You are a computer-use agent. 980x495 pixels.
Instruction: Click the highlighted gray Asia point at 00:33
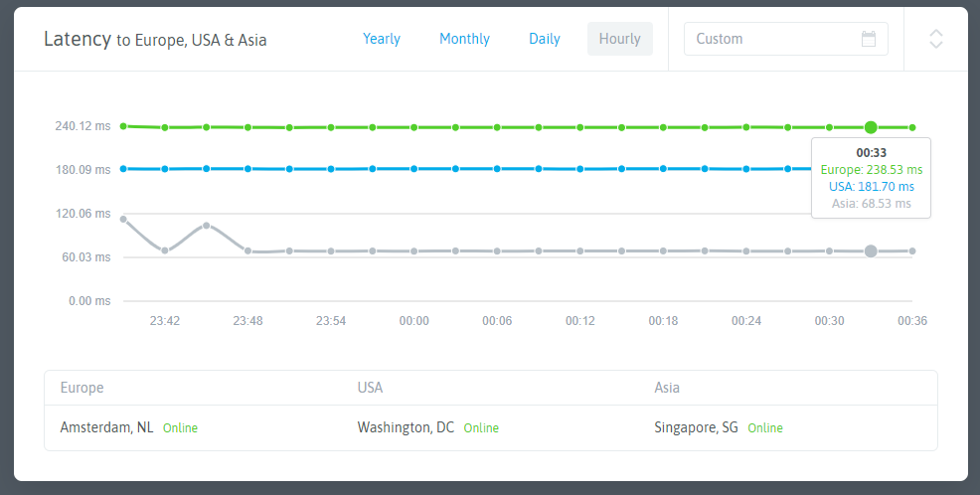click(871, 251)
